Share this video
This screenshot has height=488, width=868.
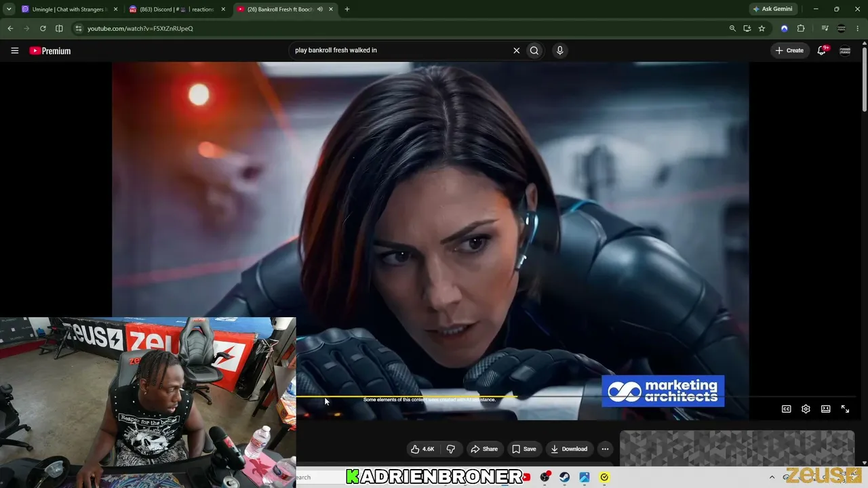484,449
